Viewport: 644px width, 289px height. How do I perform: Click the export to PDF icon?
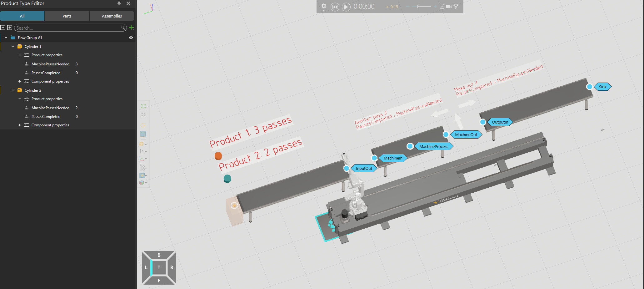442,7
